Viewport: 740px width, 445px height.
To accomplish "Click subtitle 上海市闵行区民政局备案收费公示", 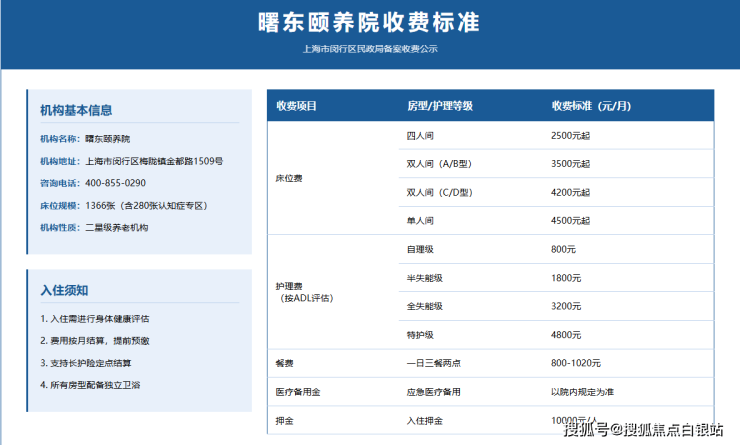I will click(370, 49).
